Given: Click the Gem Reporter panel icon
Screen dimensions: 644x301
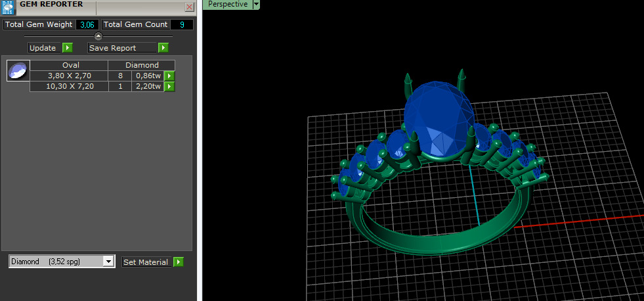Looking at the screenshot, I should (x=8, y=7).
